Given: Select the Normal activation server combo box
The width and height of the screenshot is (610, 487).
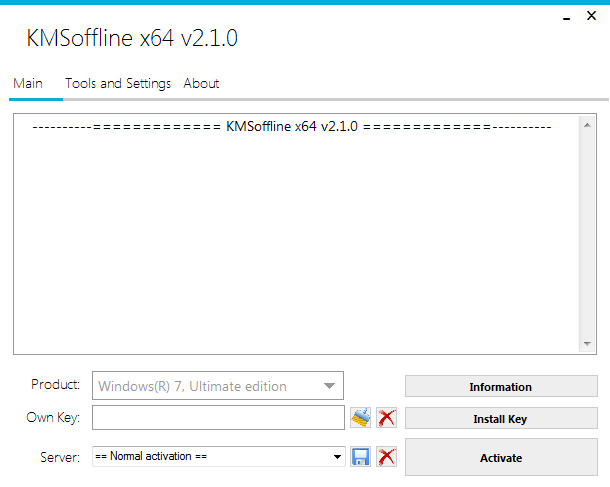Looking at the screenshot, I should point(210,457).
